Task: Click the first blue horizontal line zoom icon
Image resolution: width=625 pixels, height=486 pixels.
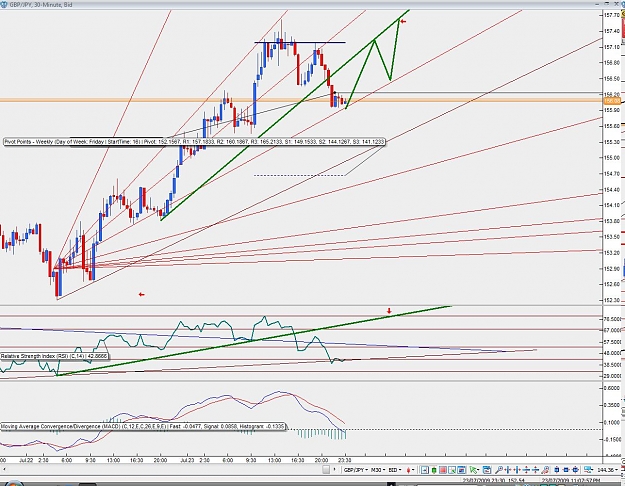Action: pyautogui.click(x=526, y=470)
